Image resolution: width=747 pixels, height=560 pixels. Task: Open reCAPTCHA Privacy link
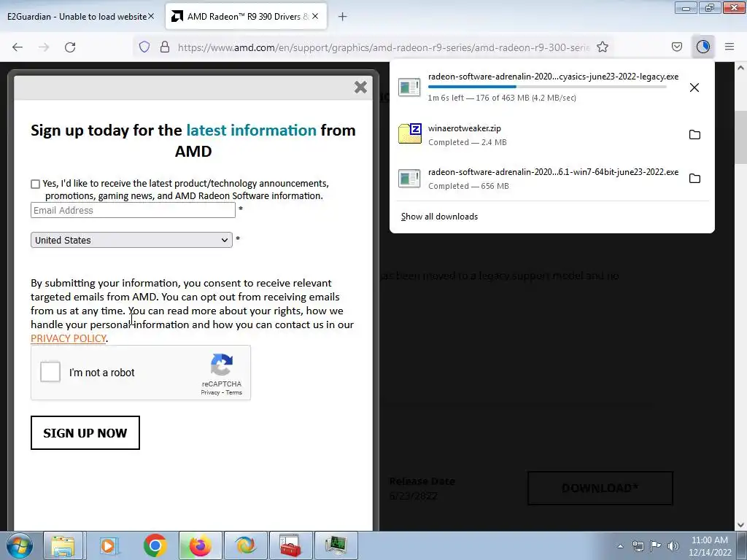click(210, 393)
